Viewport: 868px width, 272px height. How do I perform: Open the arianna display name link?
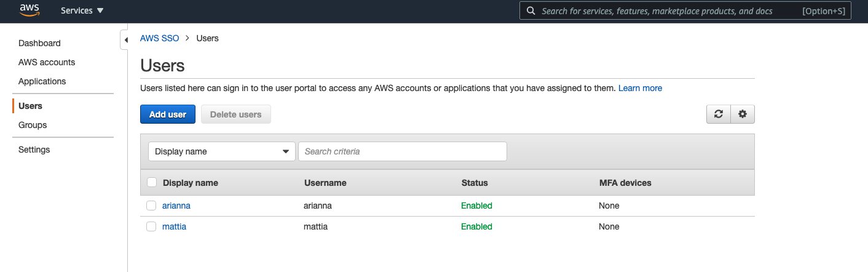(176, 206)
